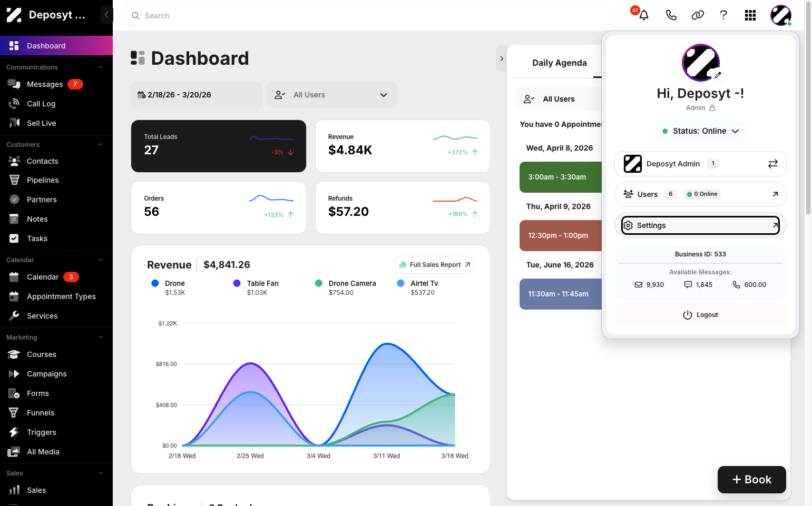
Task: Toggle the Table Fan legend dot
Action: 237,283
